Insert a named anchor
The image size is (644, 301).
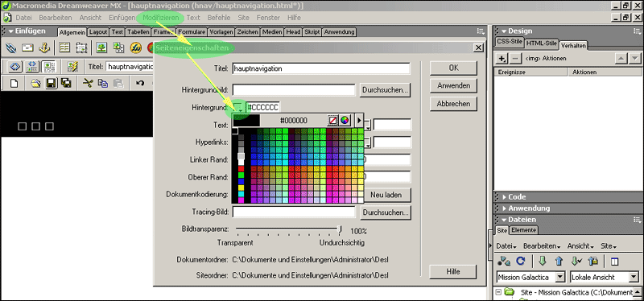[44, 48]
